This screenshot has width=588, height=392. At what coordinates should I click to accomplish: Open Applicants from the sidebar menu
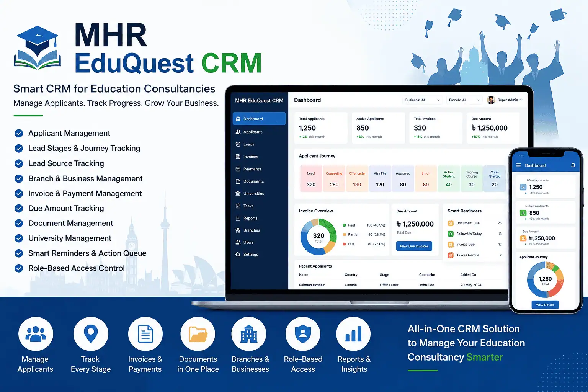pos(259,132)
